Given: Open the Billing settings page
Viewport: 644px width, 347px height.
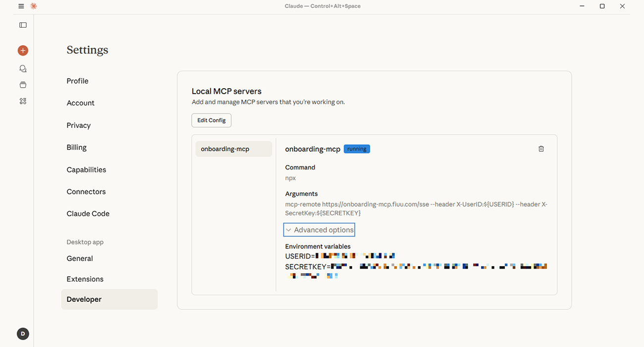Looking at the screenshot, I should coord(76,147).
